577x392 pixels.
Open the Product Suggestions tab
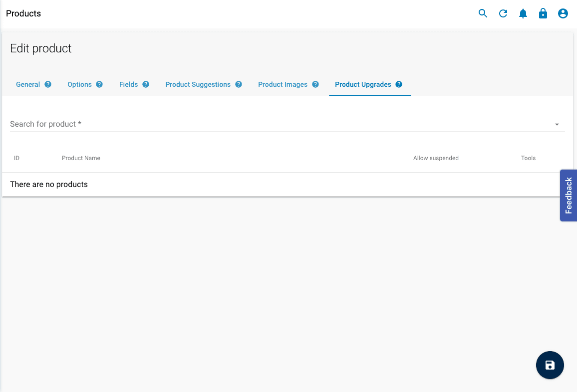pyautogui.click(x=198, y=84)
